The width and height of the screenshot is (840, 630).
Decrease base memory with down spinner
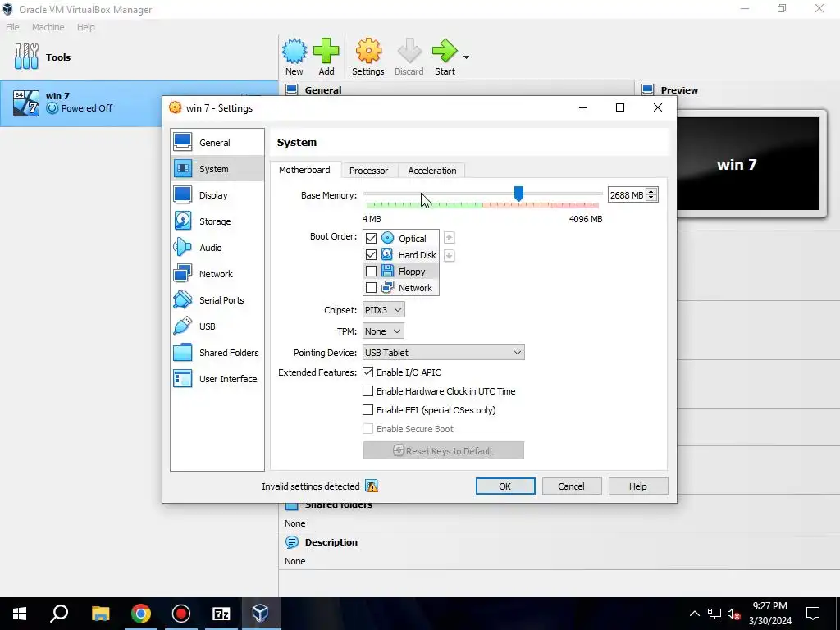pos(651,199)
